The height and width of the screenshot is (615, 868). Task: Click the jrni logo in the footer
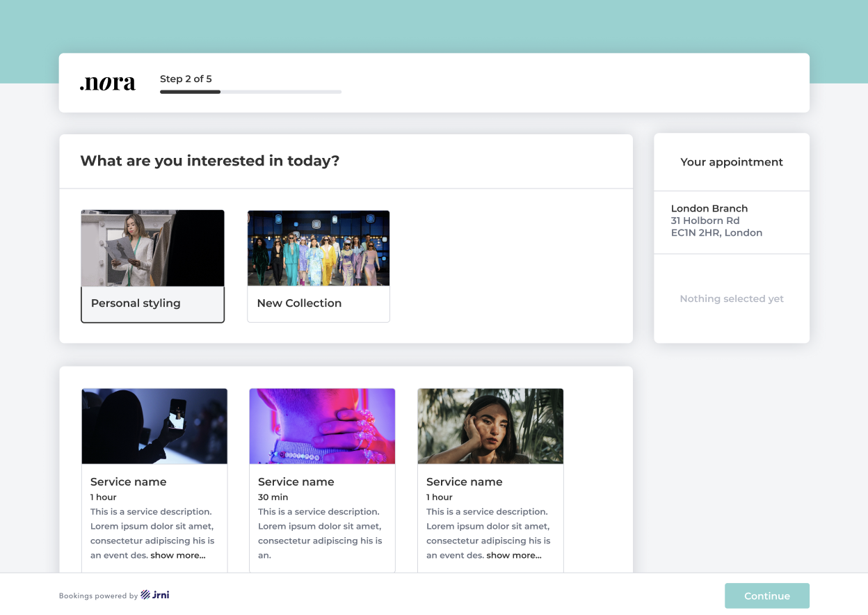pos(155,595)
